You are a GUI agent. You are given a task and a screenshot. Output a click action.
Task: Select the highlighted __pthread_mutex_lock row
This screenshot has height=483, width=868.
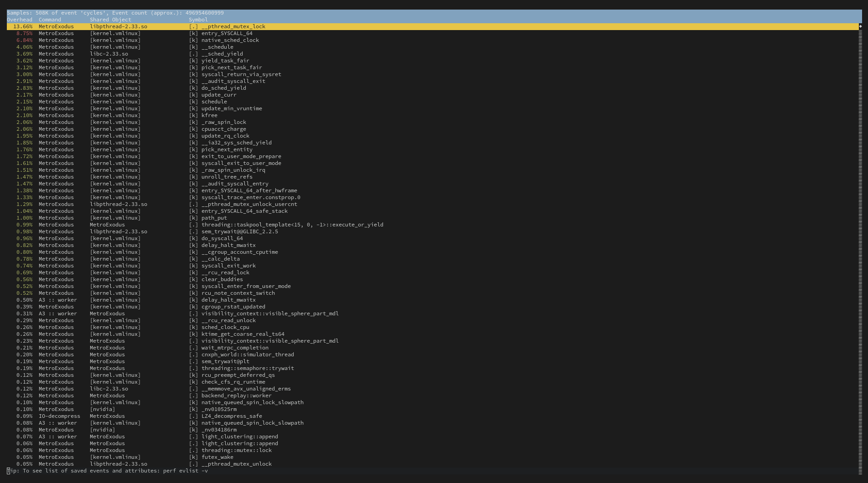233,26
